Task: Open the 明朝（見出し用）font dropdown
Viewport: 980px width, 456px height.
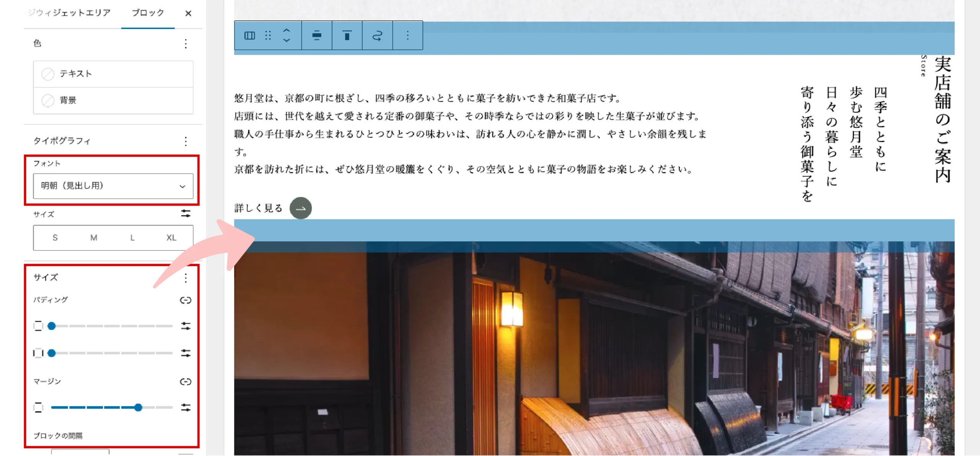Action: (113, 186)
